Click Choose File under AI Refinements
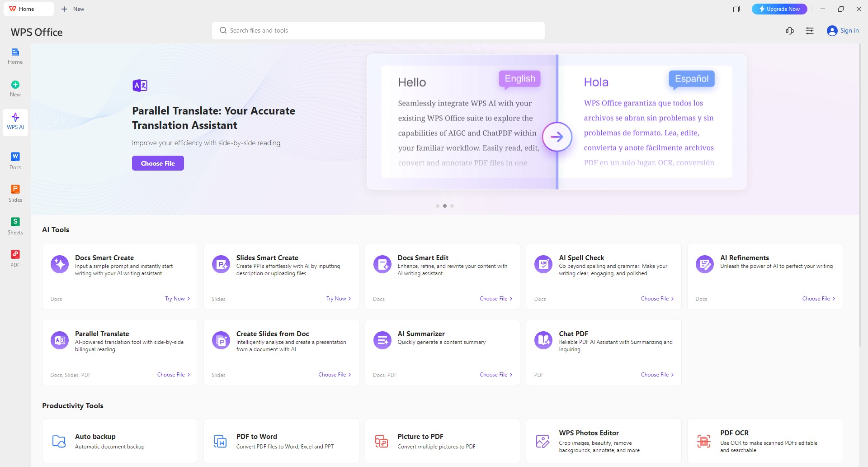Screen dimensions: 868x467 (819, 299)
